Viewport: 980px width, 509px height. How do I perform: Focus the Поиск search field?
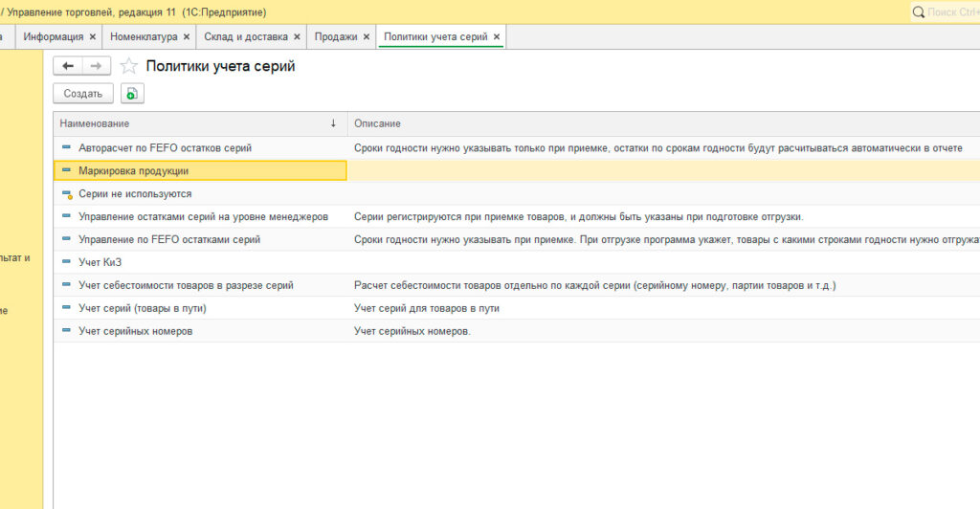(x=952, y=11)
